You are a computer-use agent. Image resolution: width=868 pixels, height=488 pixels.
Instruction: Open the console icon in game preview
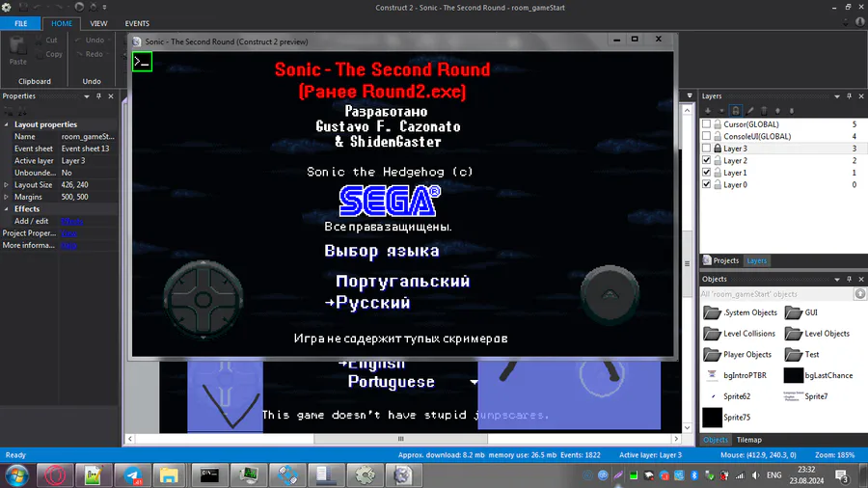(143, 62)
